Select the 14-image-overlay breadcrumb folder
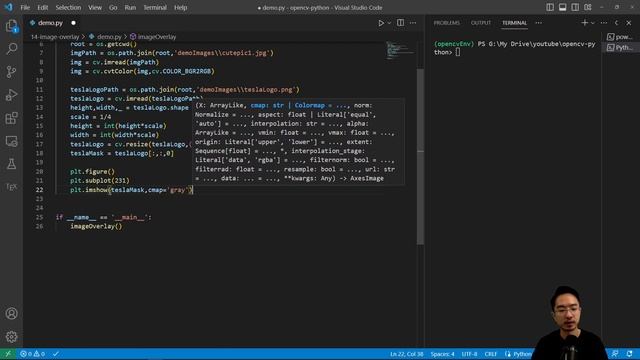 tap(55, 37)
